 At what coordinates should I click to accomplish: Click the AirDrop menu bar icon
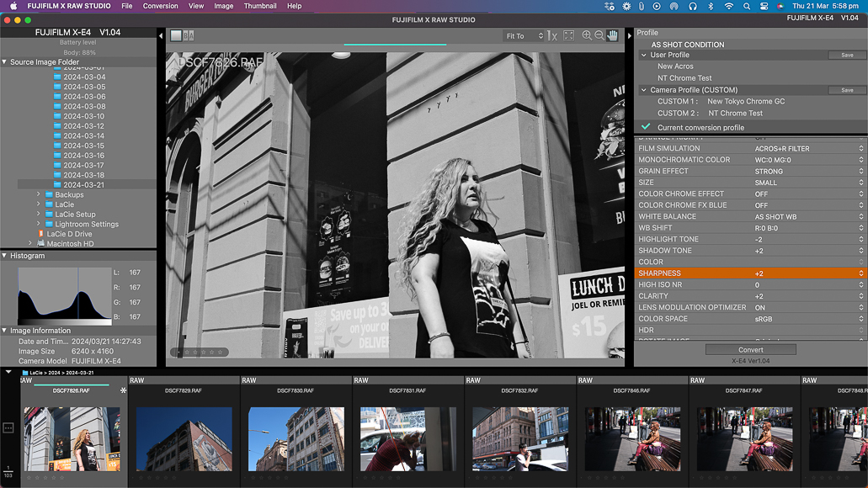pos(674,6)
